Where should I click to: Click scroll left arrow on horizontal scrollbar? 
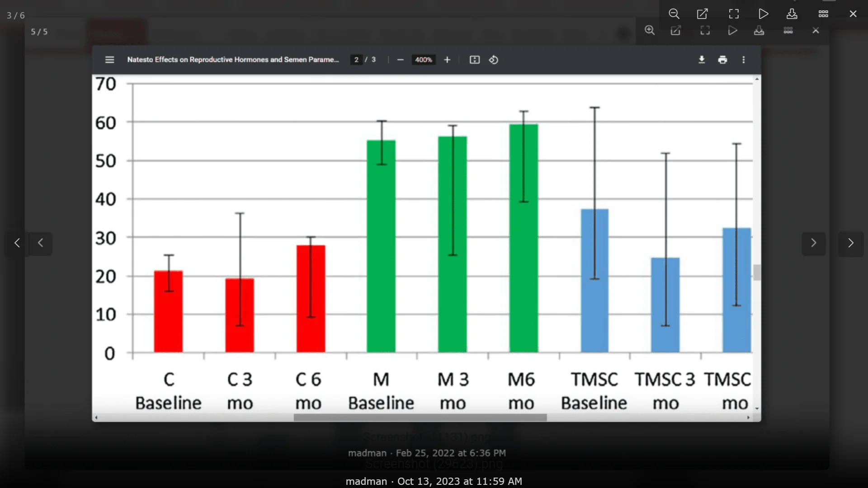pyautogui.click(x=96, y=418)
